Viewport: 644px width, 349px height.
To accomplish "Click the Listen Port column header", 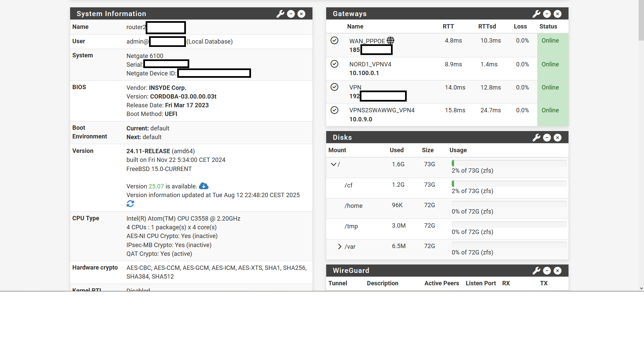I will (481, 283).
